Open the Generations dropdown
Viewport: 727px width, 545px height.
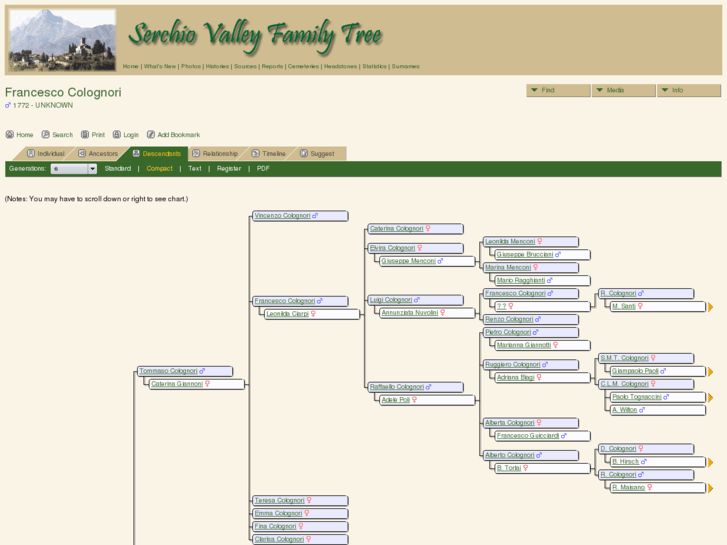74,169
